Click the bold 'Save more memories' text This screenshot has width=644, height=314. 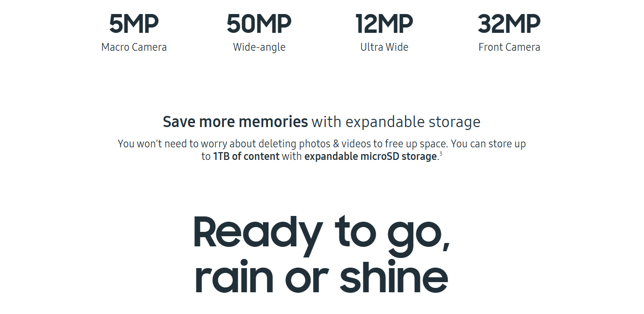235,122
